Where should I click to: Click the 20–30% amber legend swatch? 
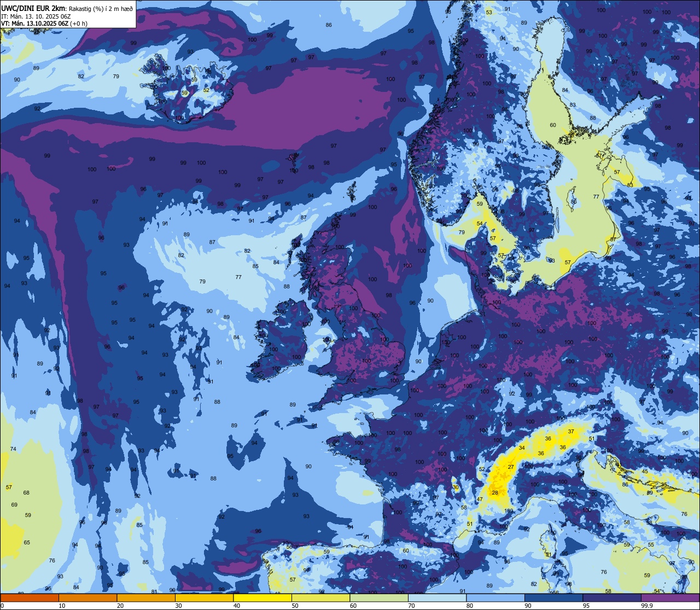(146, 597)
